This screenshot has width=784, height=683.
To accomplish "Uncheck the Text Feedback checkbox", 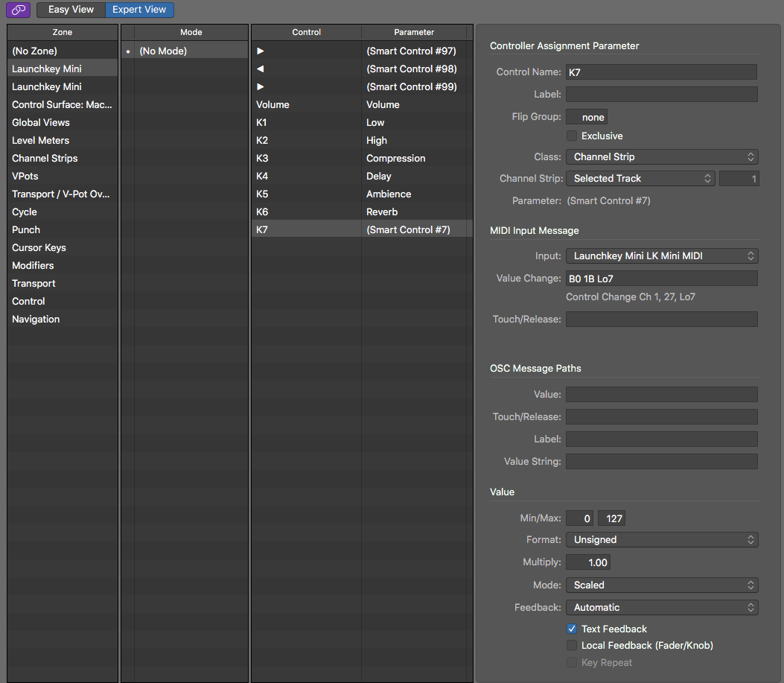I will point(572,629).
